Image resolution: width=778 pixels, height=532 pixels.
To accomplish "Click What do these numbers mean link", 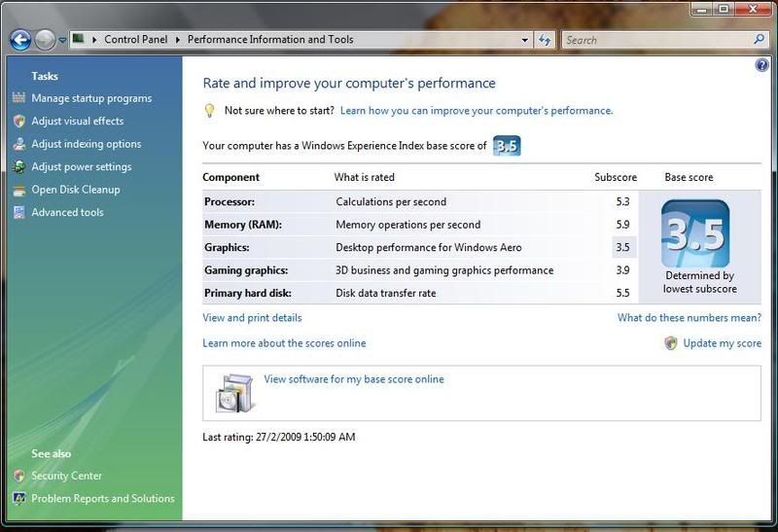I will point(689,318).
